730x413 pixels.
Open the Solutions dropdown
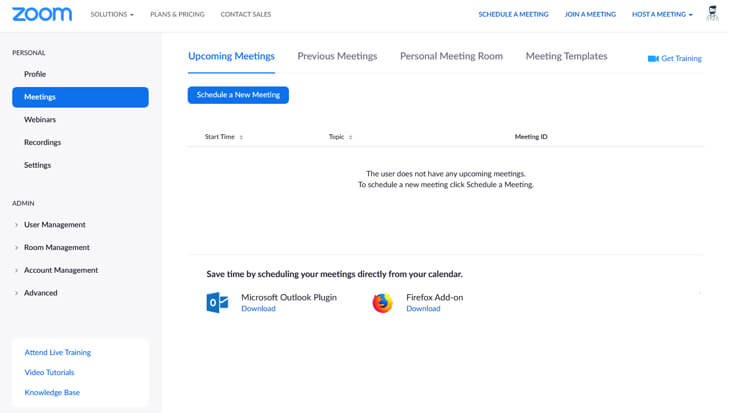(112, 14)
